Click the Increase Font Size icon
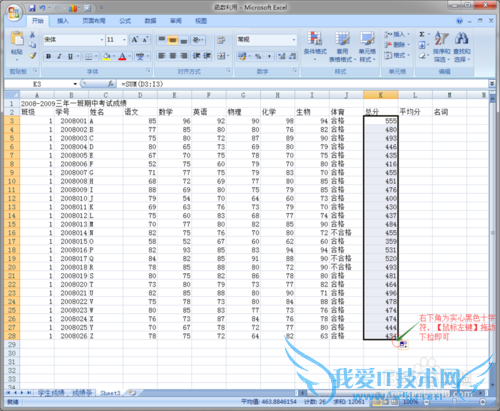Image resolution: width=500 pixels, height=411 pixels. pyautogui.click(x=135, y=40)
